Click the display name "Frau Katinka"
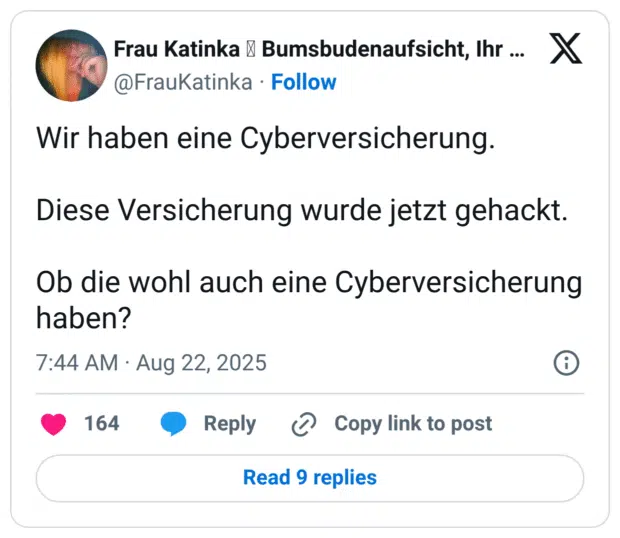This screenshot has width=620, height=538. click(177, 50)
